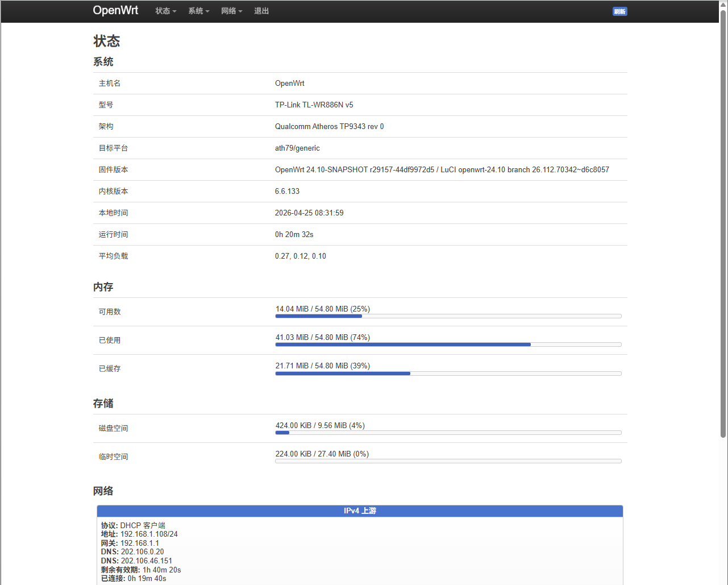Click the 21.71 MiB / 54.80 MiB (39%) text
This screenshot has width=728, height=585.
pos(323,366)
